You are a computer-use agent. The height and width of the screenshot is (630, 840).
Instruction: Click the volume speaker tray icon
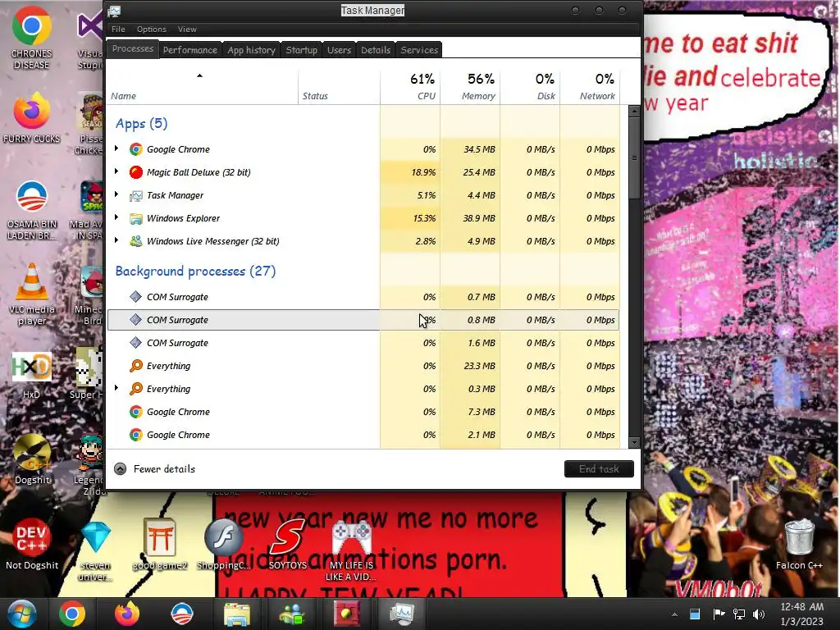point(759,614)
